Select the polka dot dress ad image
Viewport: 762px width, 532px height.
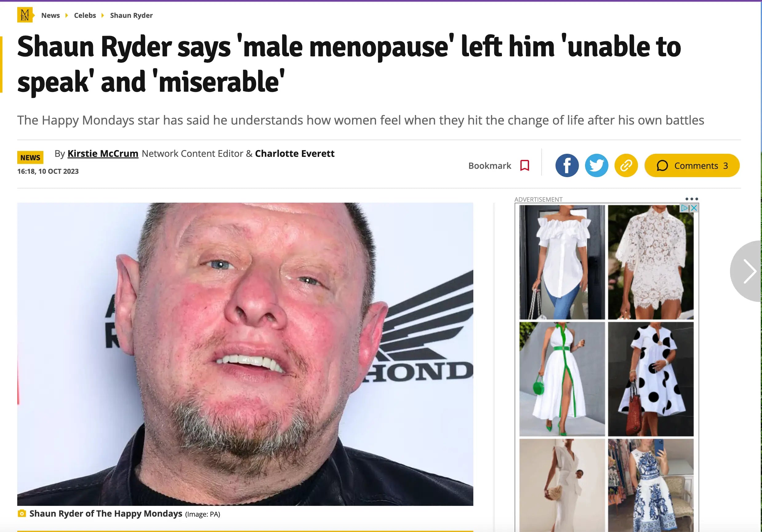click(x=651, y=379)
